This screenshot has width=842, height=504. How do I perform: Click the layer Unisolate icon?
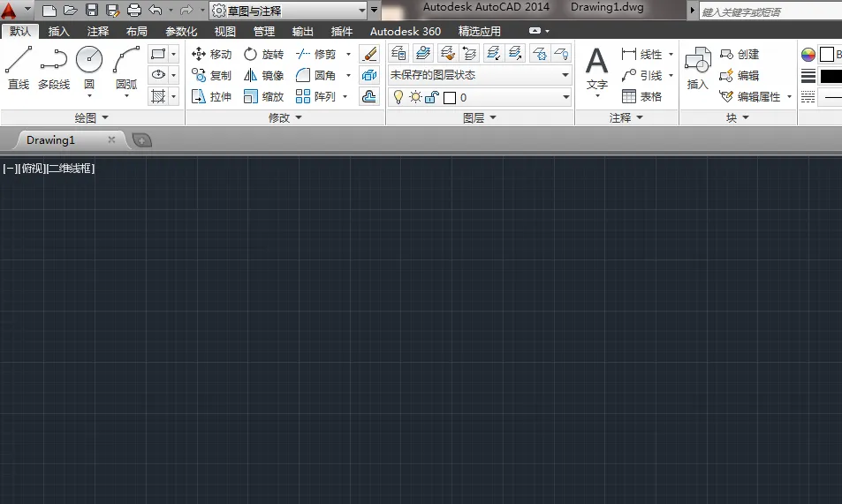pyautogui.click(x=515, y=53)
